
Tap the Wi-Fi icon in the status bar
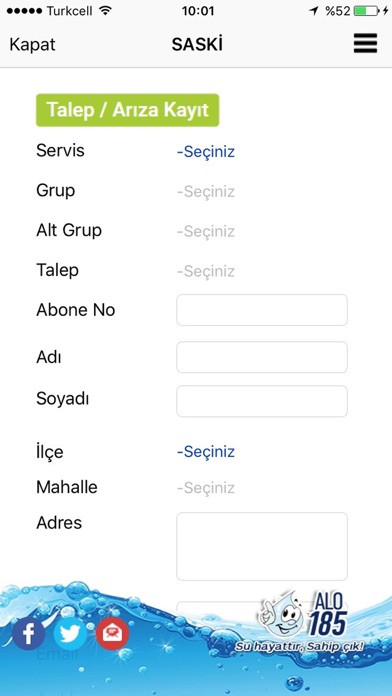[x=106, y=11]
